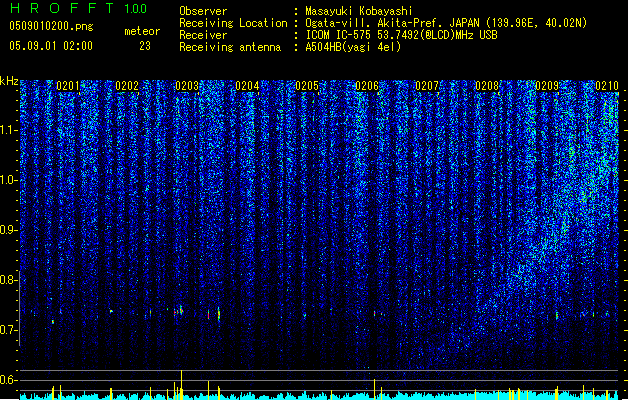629x400 pixels.
Task: Click the 0207 time marker
Action: tap(427, 86)
